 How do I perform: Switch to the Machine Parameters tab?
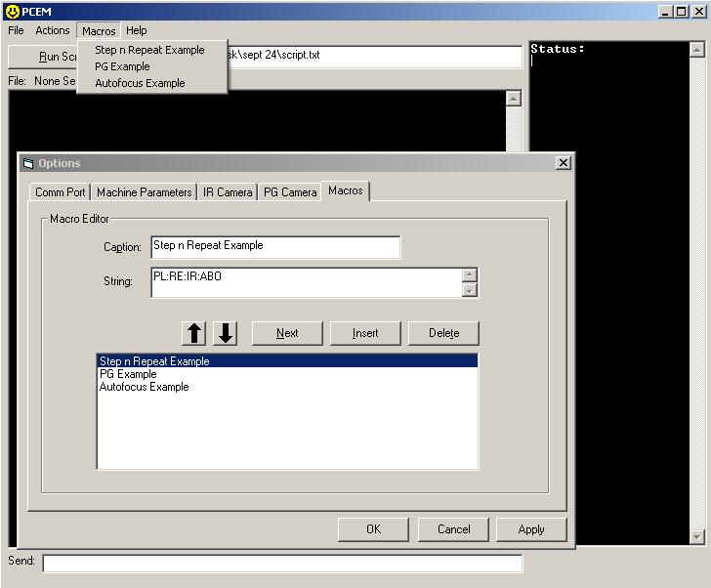click(145, 192)
